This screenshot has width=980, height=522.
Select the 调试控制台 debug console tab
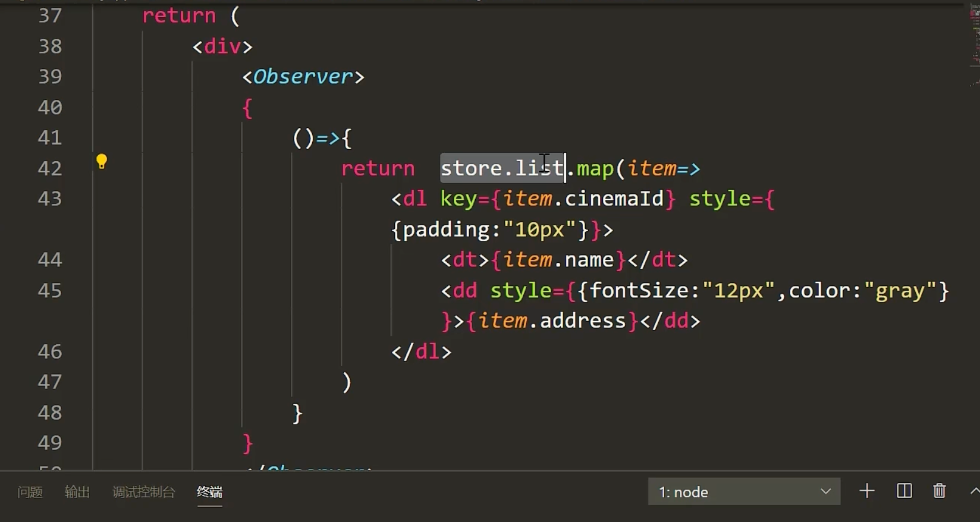[x=143, y=492]
